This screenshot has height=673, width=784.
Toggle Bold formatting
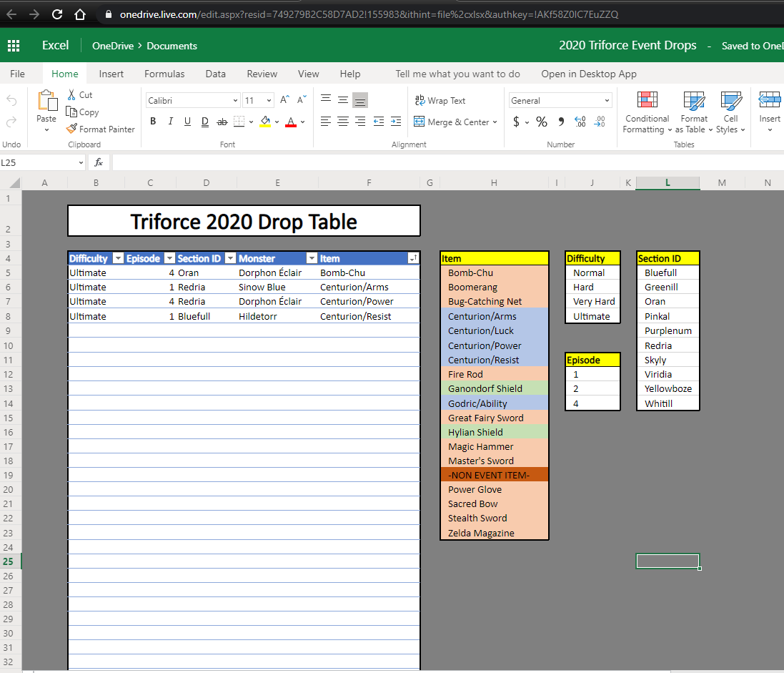coord(153,121)
